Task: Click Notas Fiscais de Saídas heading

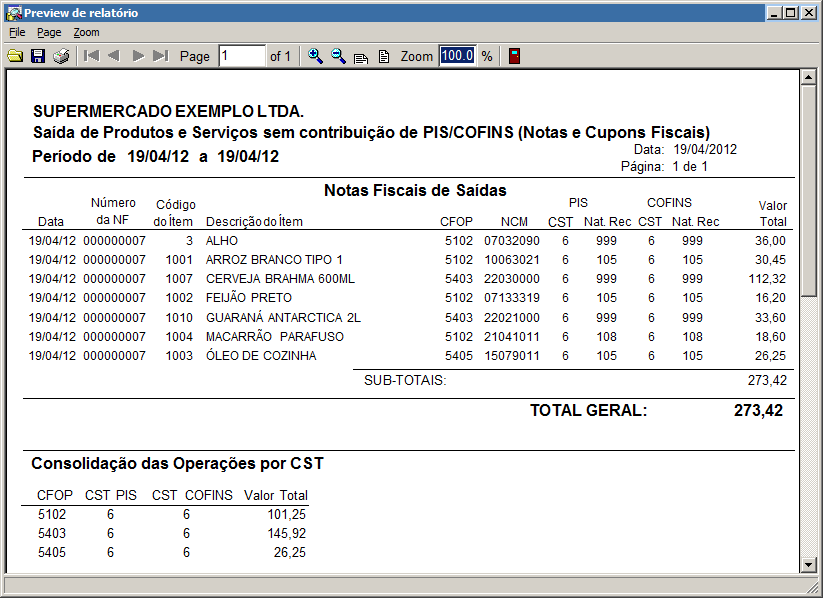Action: pyautogui.click(x=415, y=190)
